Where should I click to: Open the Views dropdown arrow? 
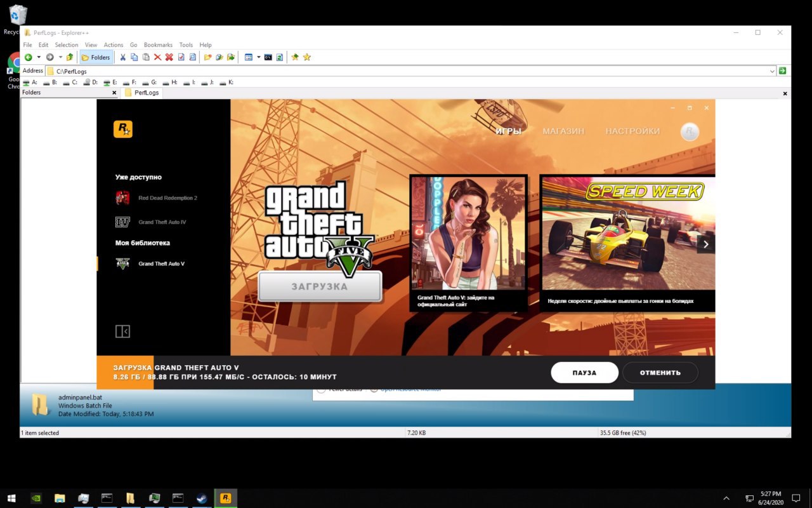258,57
